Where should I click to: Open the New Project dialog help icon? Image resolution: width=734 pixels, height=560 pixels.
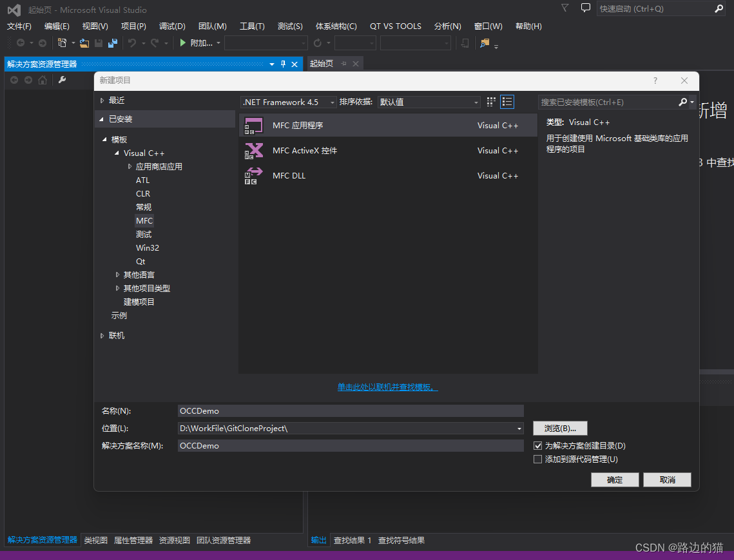pyautogui.click(x=655, y=81)
